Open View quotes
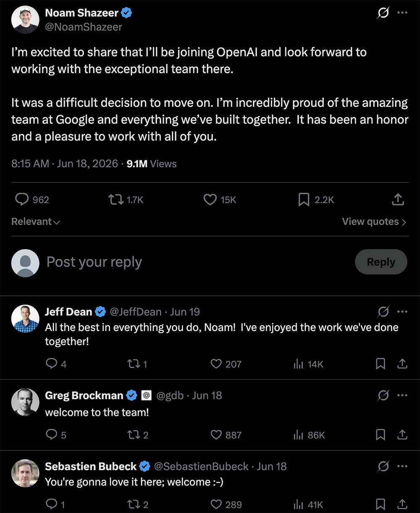 click(x=374, y=222)
